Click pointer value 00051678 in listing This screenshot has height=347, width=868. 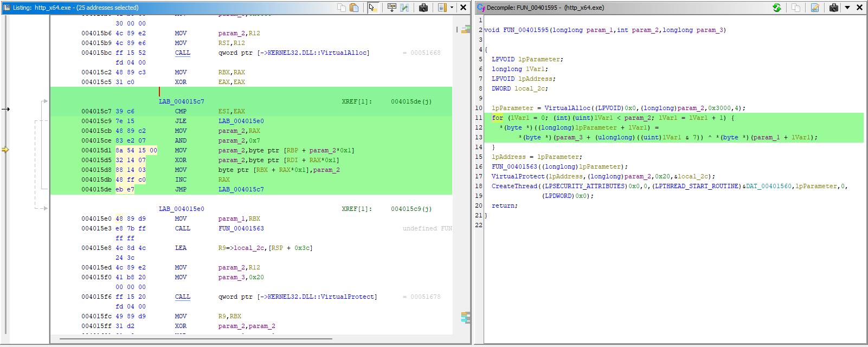tap(426, 297)
